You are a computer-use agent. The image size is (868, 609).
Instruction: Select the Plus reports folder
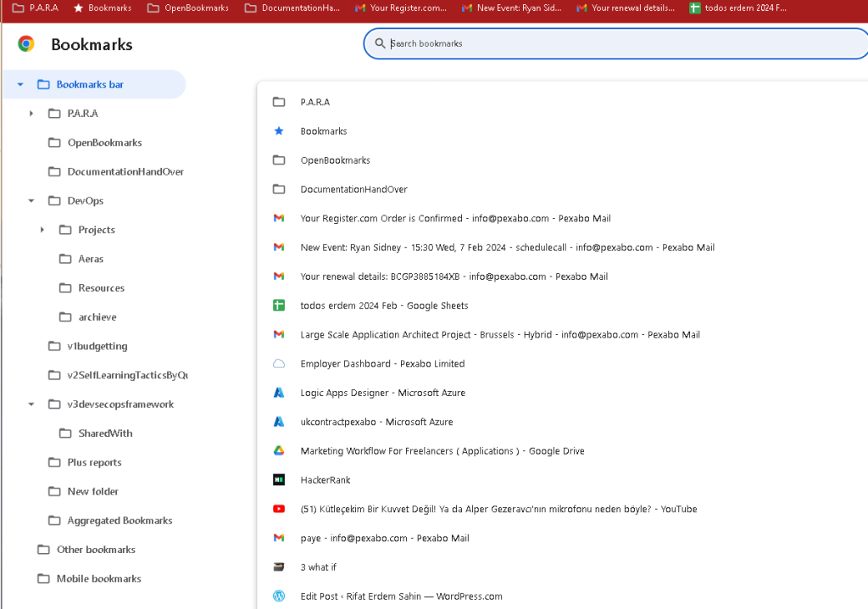coord(94,462)
